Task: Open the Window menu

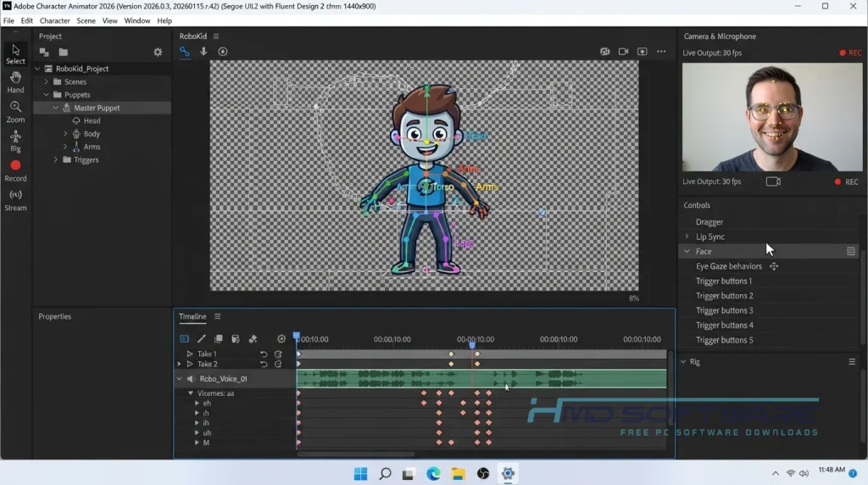Action: point(136,20)
